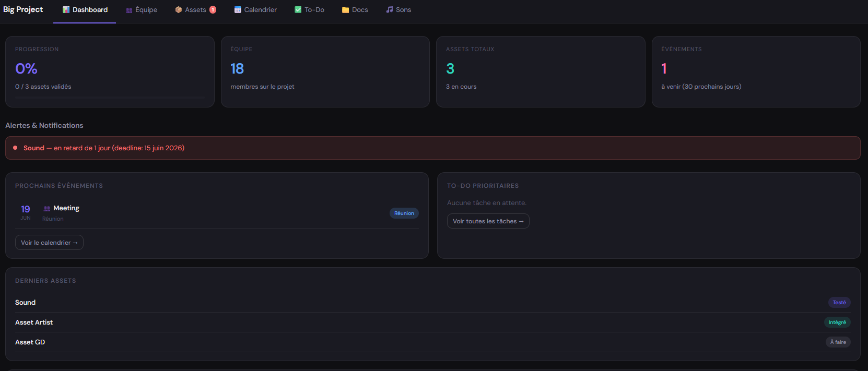Click the Docs folder icon
This screenshot has width=868, height=371.
[345, 10]
